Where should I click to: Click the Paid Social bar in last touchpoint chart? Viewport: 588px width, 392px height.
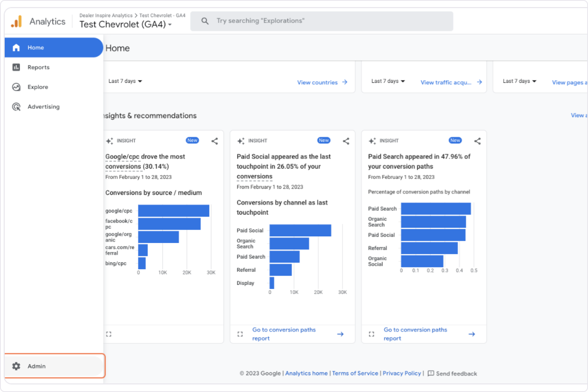(x=300, y=230)
